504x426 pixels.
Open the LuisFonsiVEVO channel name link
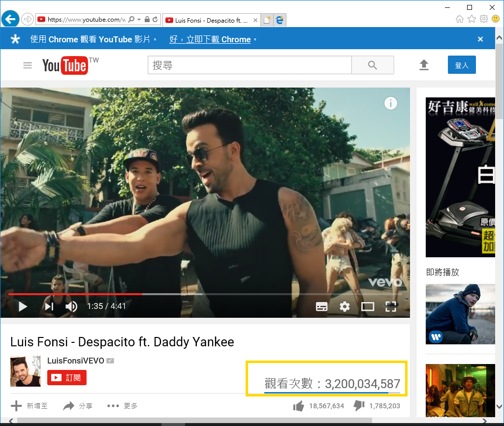[75, 361]
